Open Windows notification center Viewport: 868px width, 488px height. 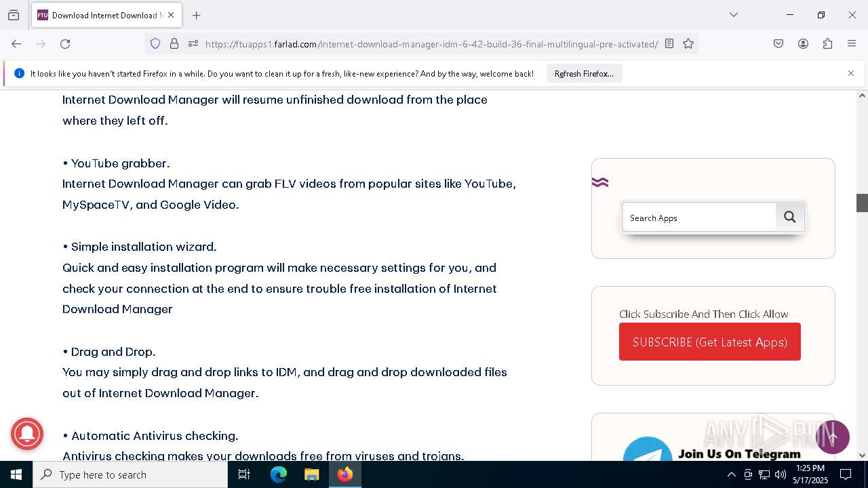click(x=846, y=474)
